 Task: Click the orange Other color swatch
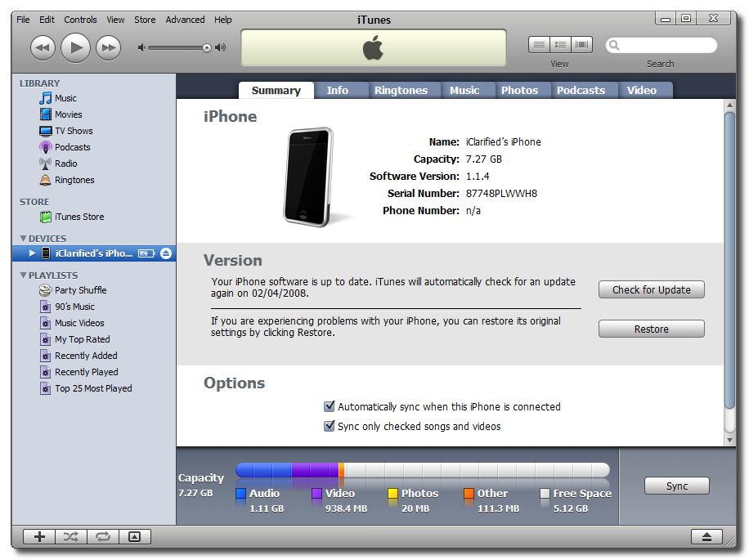point(469,493)
